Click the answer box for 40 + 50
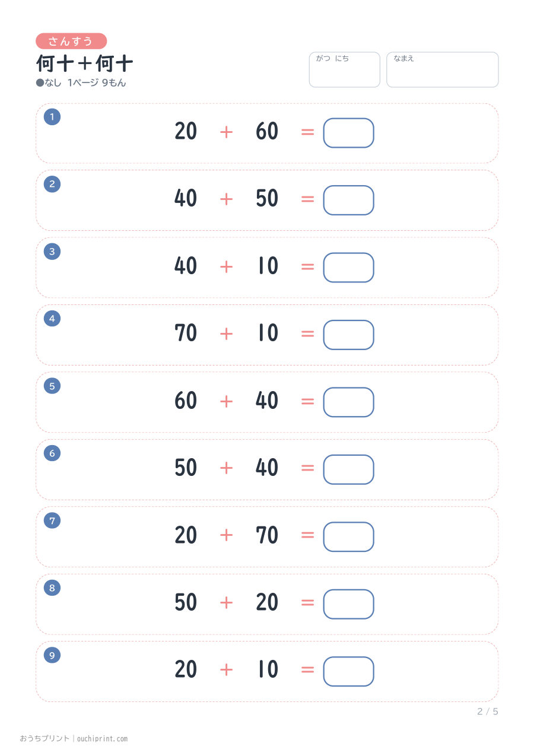The height and width of the screenshot is (756, 534). coord(348,200)
